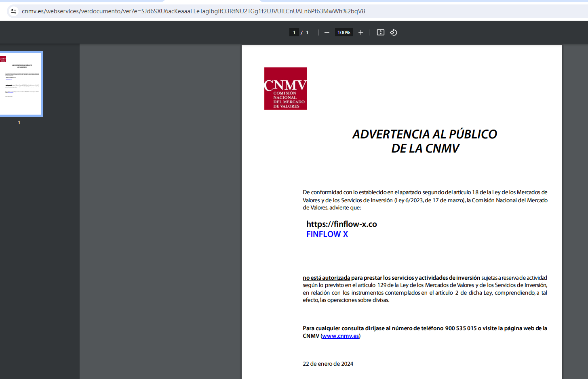Click the thumbnail page label 1
The image size is (588, 379).
click(x=19, y=122)
